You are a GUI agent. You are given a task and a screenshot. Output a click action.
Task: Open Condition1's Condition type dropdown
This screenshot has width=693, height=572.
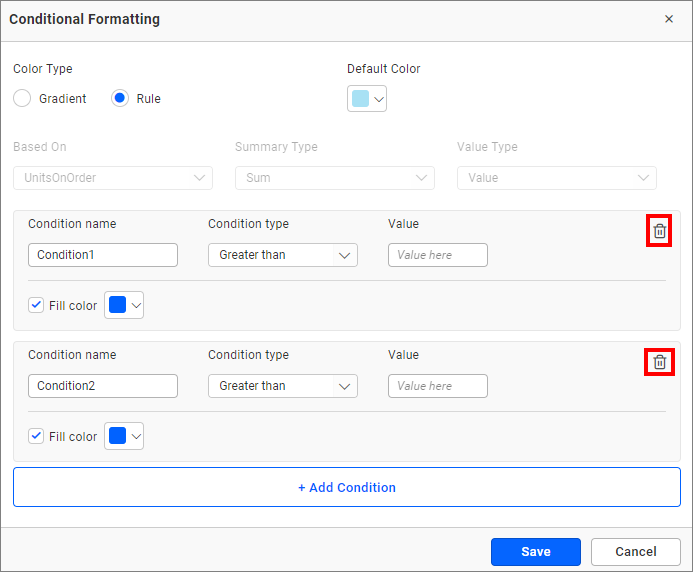282,255
